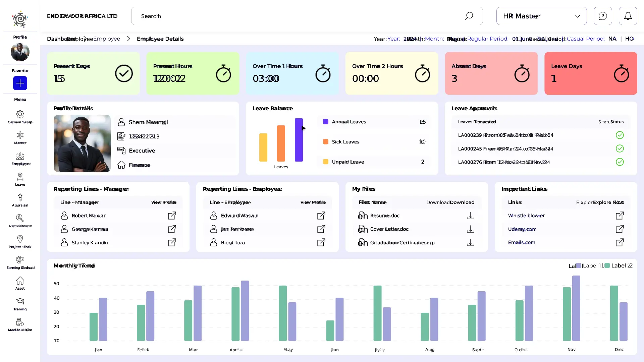Open the Recruitment sidebar icon

click(x=20, y=219)
